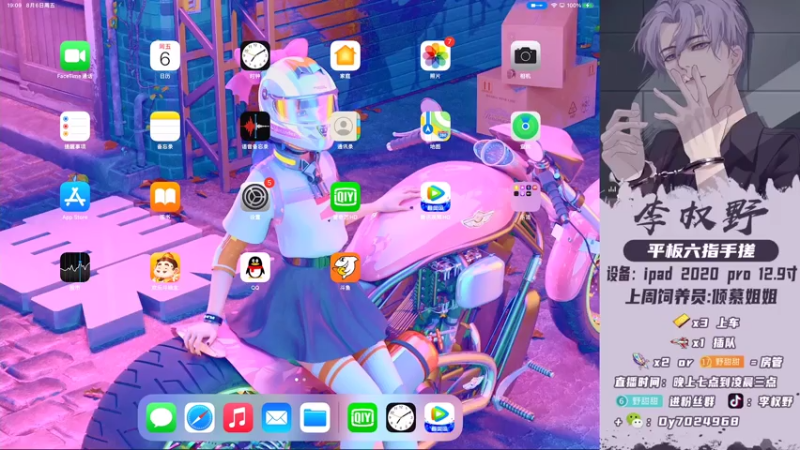Image resolution: width=800 pixels, height=450 pixels.
Task: Open the FaceTime app
Action: coord(75,56)
